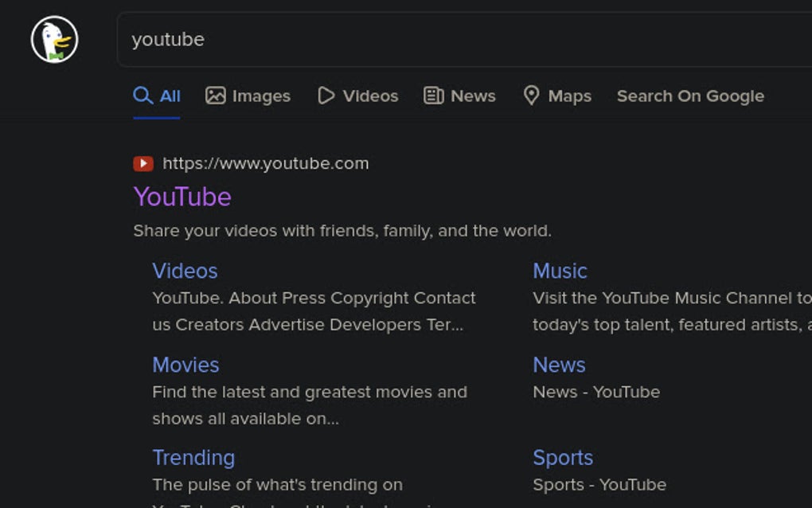Open the Videos sitelink under YouTube

185,271
